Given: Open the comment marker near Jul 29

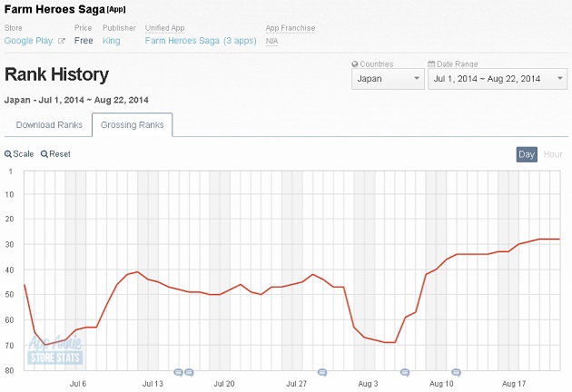Looking at the screenshot, I should pos(322,372).
